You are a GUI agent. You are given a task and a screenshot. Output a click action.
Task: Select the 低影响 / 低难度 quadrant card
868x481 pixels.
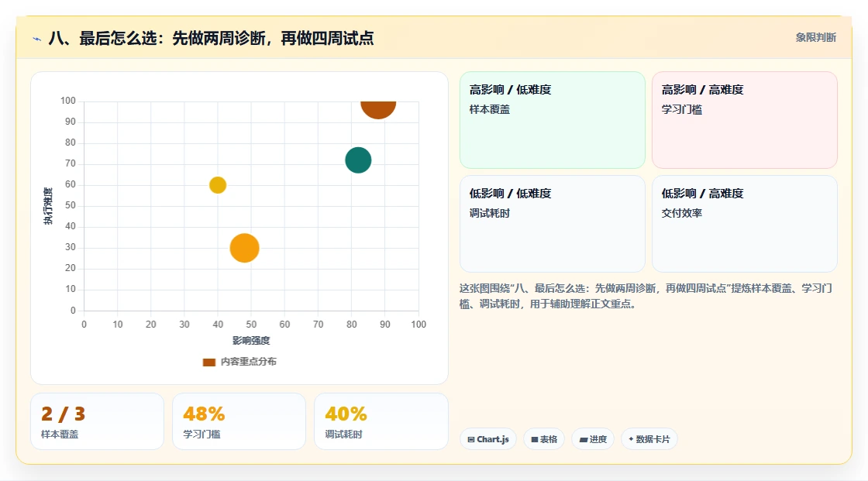pos(553,224)
